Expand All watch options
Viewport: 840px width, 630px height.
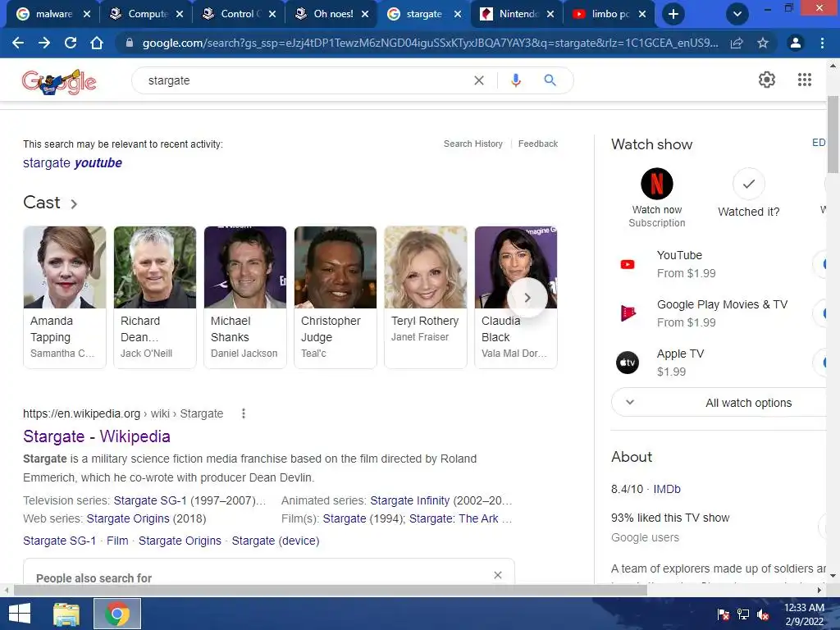click(720, 402)
